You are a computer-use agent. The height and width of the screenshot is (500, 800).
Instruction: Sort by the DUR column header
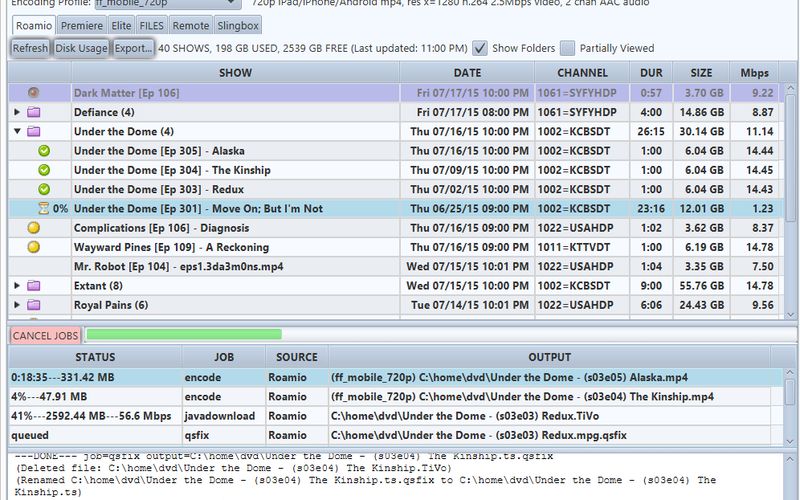pyautogui.click(x=651, y=72)
